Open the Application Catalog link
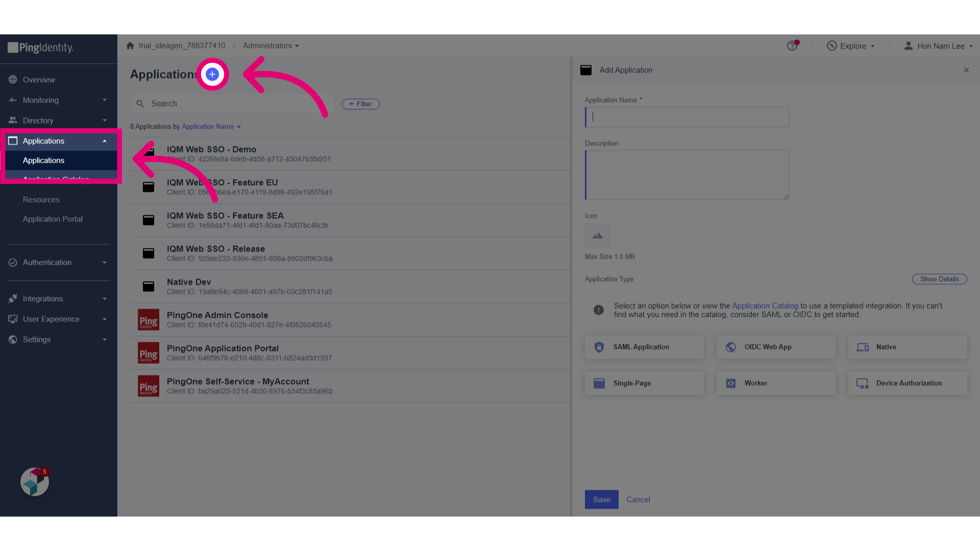Screen dimensions: 980x551 pyautogui.click(x=765, y=306)
